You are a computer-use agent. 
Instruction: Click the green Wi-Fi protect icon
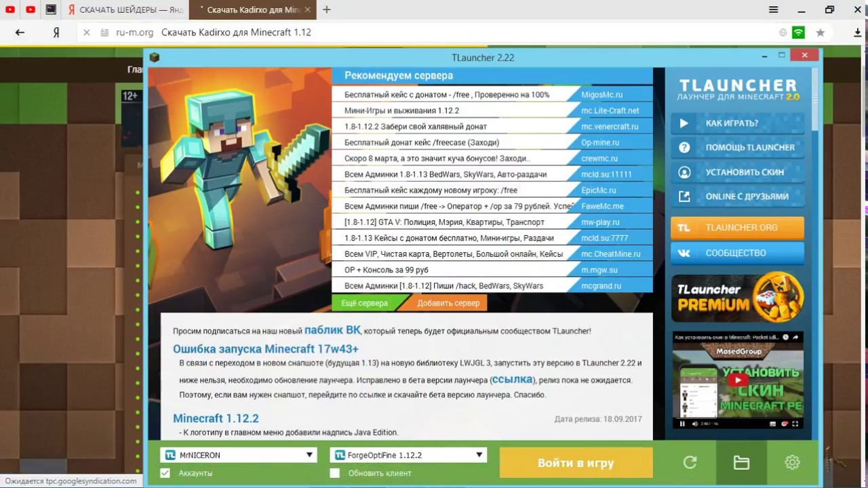pos(799,32)
